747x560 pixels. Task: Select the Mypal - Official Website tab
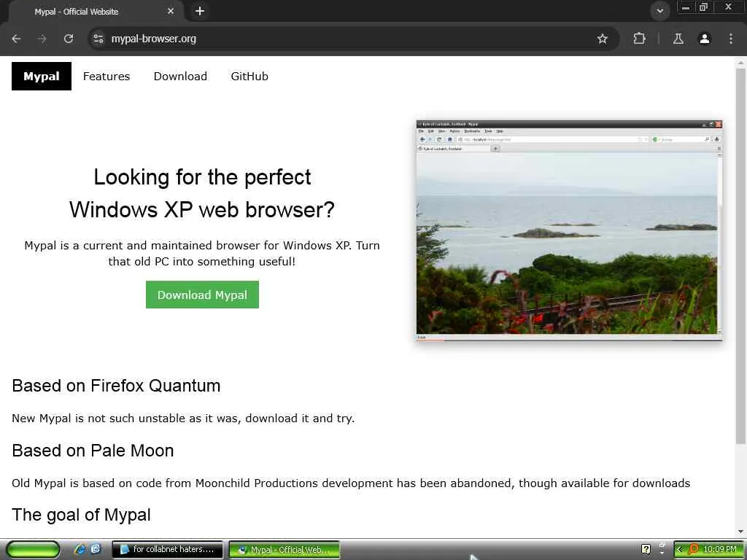pos(96,12)
